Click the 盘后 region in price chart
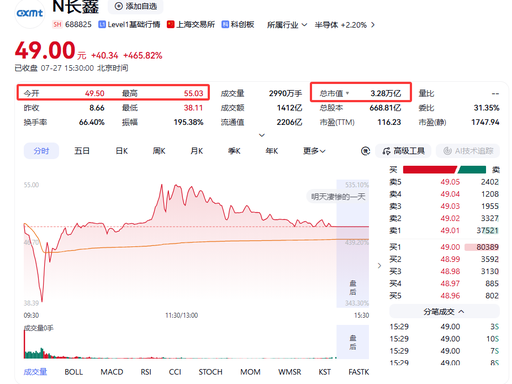 point(353,243)
